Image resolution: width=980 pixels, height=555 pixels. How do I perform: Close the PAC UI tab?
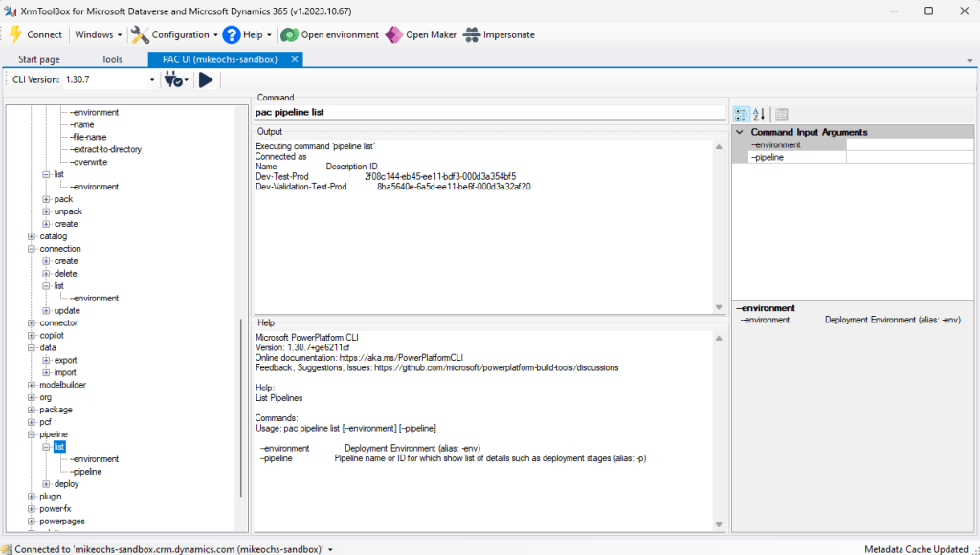[x=295, y=59]
